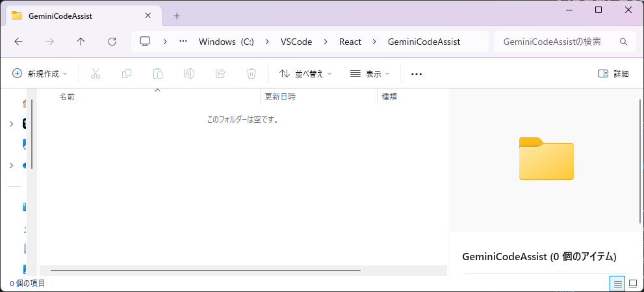644x292 pixels.
Task: Click the Share icon in toolbar
Action: 220,73
